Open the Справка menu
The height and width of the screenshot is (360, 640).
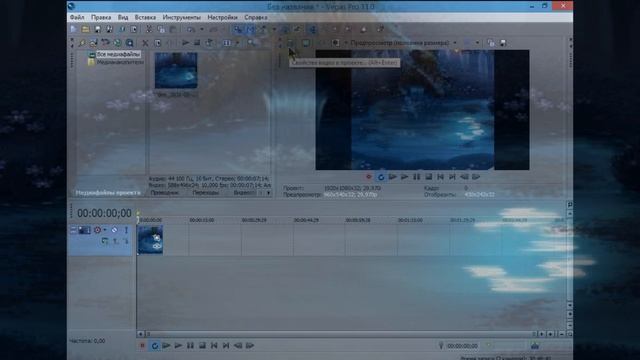256,18
